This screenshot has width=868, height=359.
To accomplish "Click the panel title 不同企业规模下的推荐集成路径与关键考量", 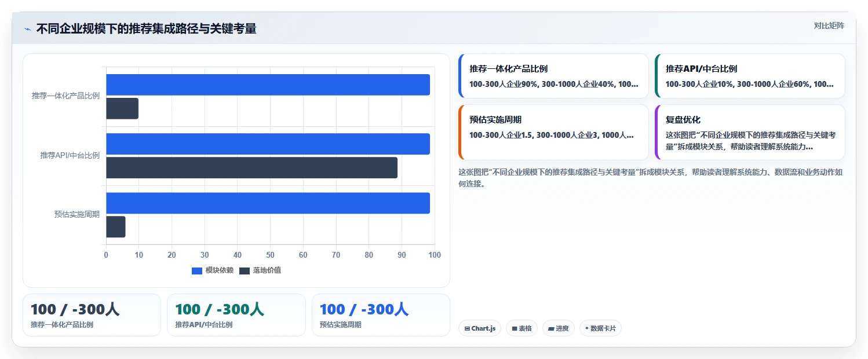I will point(146,29).
